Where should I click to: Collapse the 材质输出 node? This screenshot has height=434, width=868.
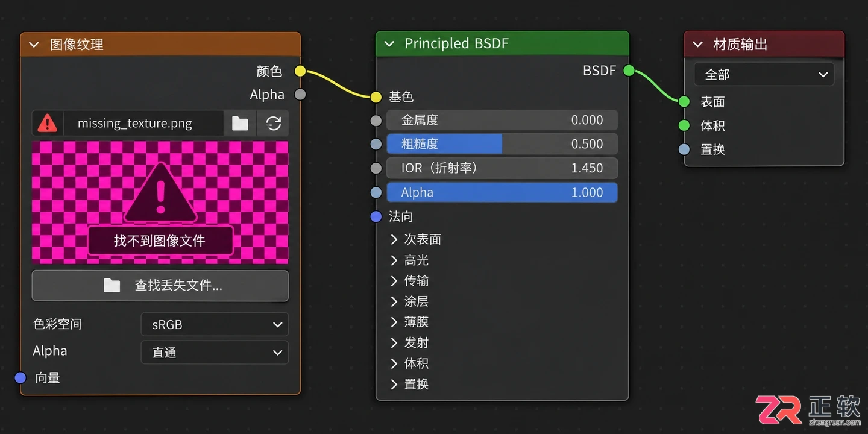coord(698,45)
